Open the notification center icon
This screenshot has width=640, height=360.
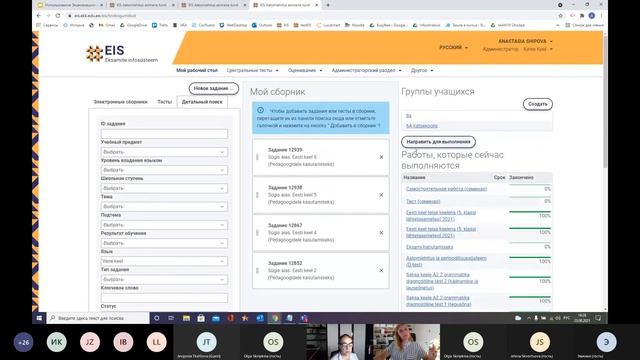[598, 318]
